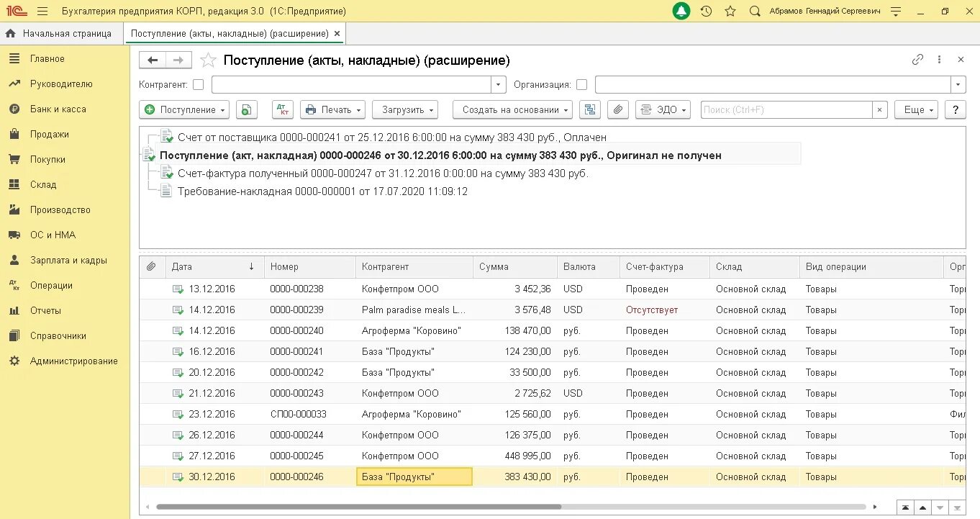
Task: Enable the Организация filter checkbox
Action: click(x=581, y=85)
